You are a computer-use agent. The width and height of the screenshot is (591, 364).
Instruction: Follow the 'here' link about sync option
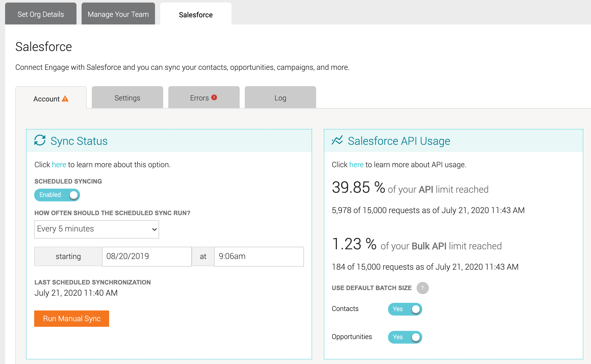point(59,165)
